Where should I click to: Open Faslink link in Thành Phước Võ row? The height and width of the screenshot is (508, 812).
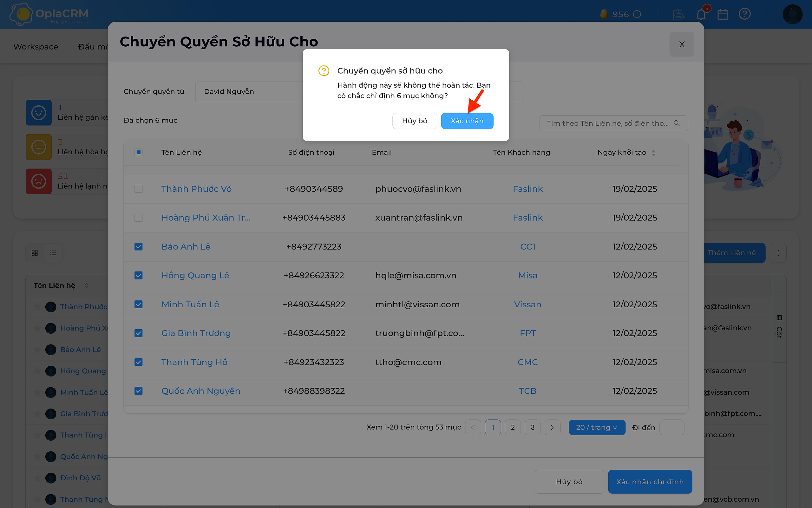coord(528,189)
